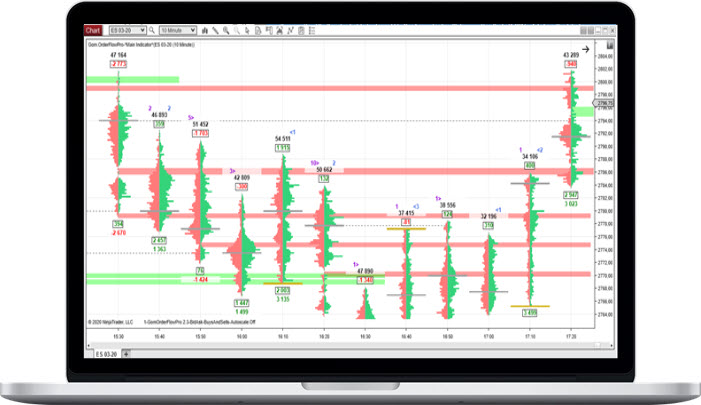Click the red Chart label button

[93, 31]
